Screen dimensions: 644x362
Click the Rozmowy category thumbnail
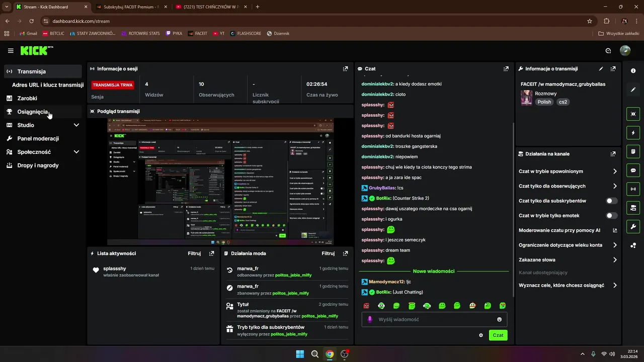pyautogui.click(x=526, y=98)
